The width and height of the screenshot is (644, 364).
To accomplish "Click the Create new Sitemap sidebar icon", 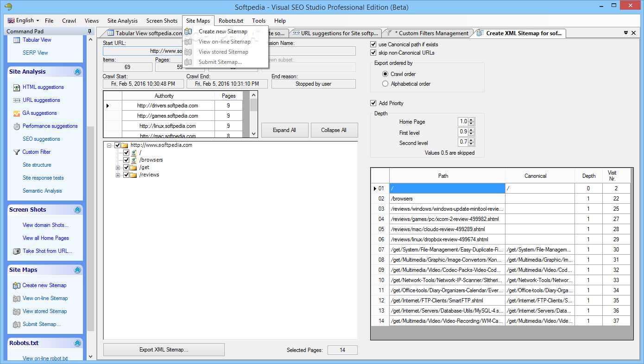I will (16, 285).
